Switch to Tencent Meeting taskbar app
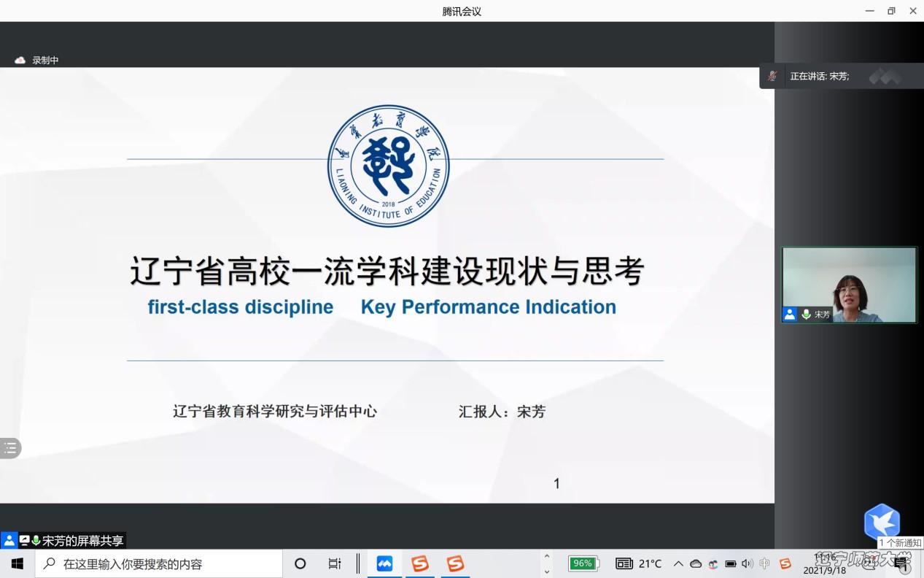This screenshot has width=924, height=578. point(384,563)
